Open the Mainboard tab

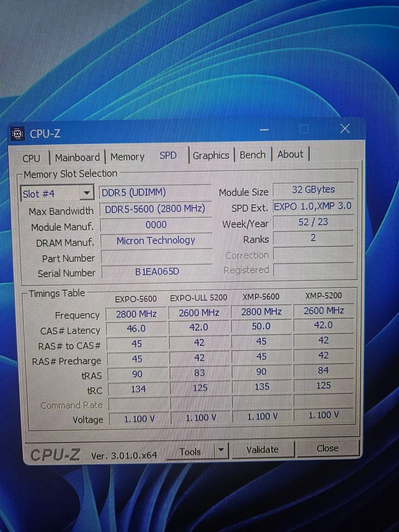pyautogui.click(x=77, y=158)
